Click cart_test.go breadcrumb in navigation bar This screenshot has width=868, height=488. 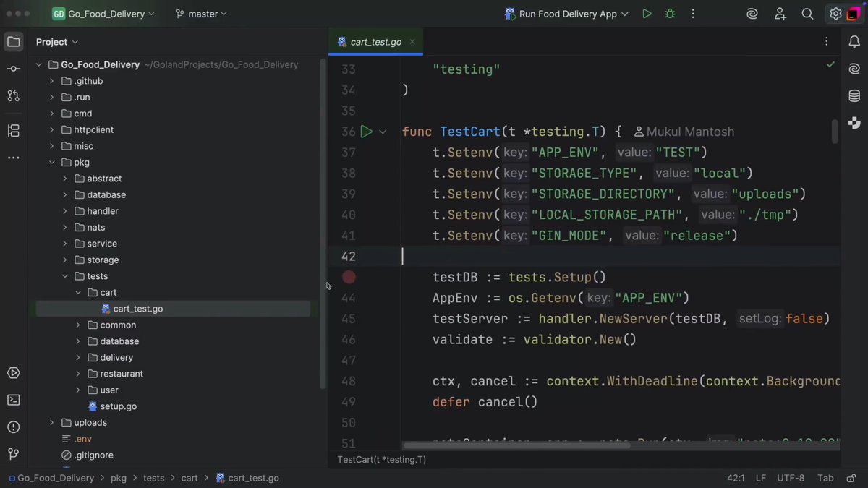[x=246, y=478]
